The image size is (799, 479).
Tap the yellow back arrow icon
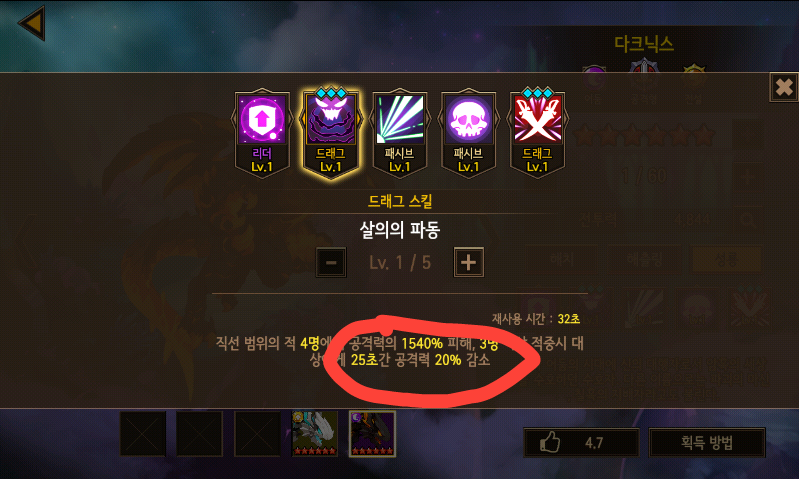[x=32, y=23]
